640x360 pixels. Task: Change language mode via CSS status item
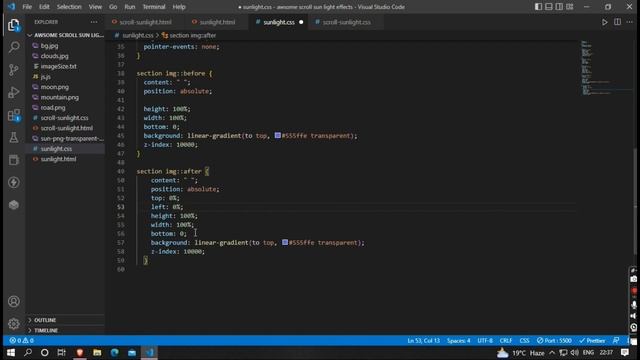(x=524, y=340)
